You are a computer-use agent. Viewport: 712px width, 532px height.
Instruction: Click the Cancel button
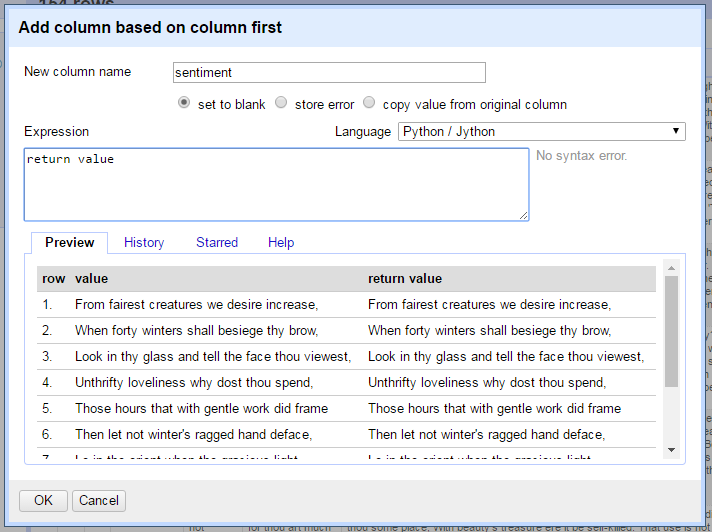99,500
